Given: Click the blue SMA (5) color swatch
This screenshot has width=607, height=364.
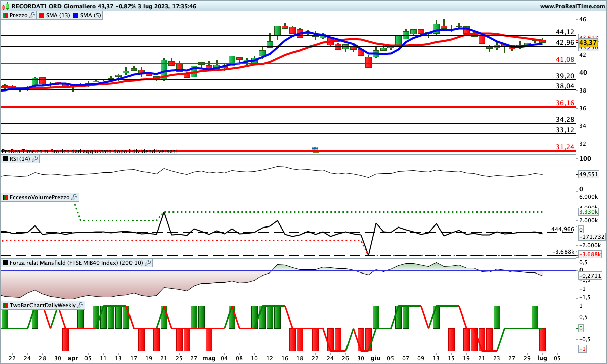Looking at the screenshot, I should point(76,15).
